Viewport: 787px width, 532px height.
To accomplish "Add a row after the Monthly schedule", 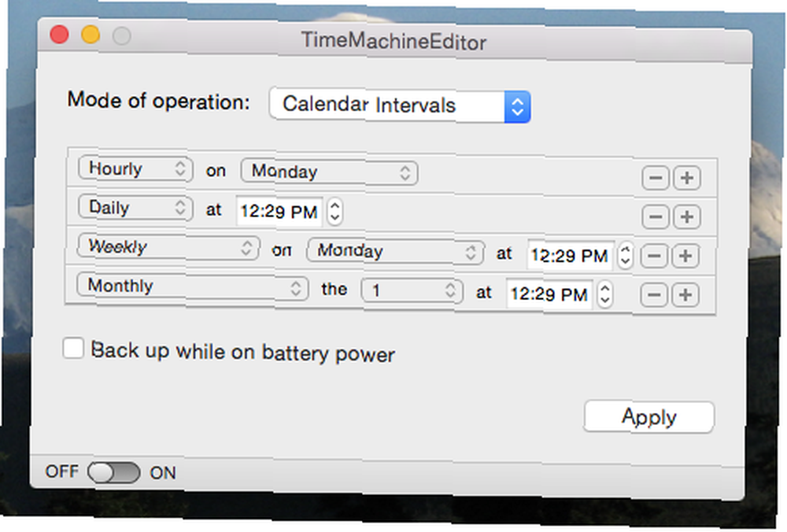I will (x=685, y=294).
